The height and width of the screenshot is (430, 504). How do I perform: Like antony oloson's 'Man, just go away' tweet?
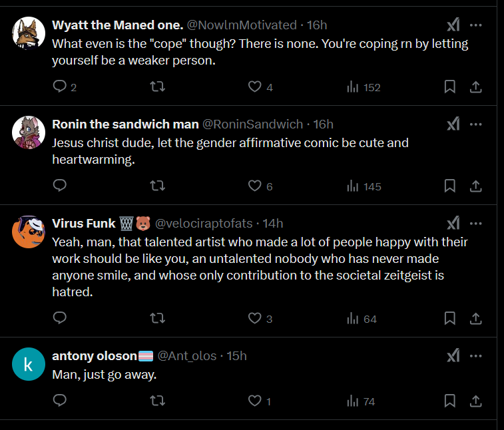coord(254,401)
